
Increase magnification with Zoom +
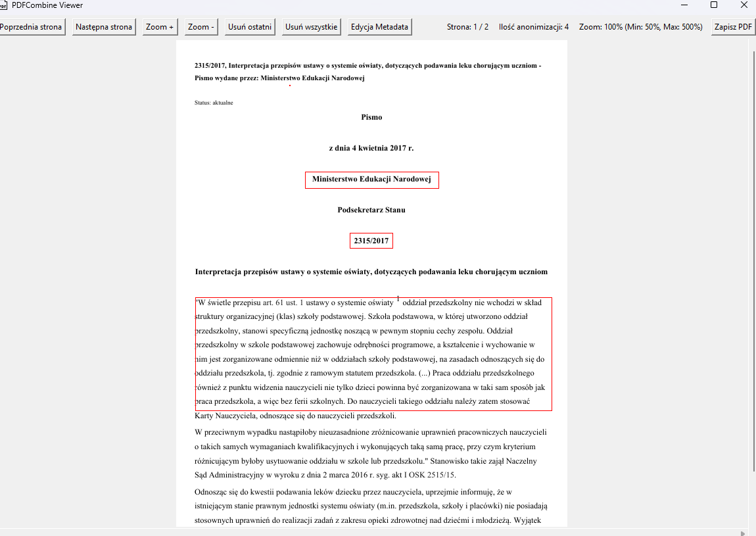pos(160,27)
